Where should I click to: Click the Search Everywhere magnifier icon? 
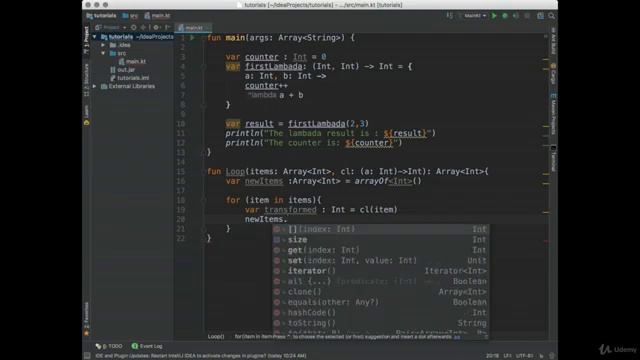click(551, 16)
